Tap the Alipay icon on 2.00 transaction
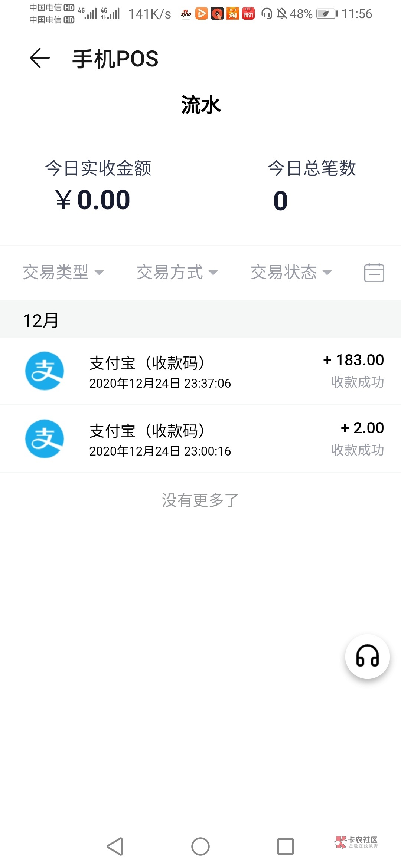The height and width of the screenshot is (868, 401). pos(45,439)
